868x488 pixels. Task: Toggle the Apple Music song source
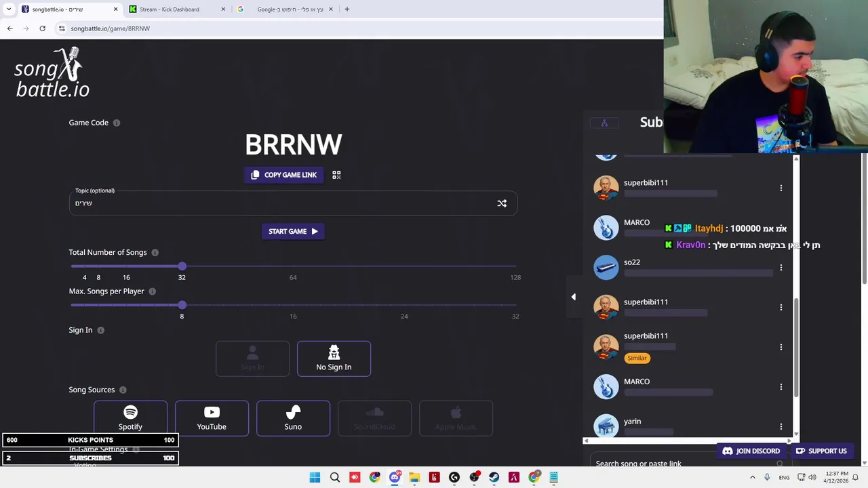point(456,418)
